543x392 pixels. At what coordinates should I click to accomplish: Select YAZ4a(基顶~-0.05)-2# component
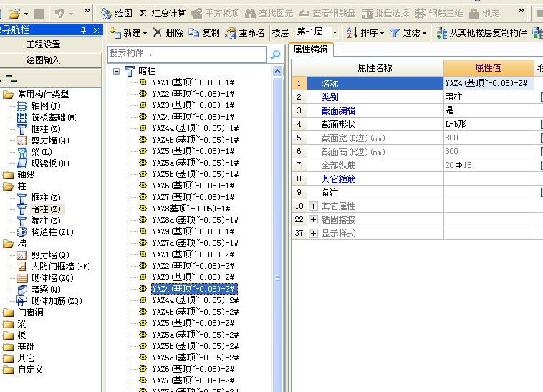(x=196, y=300)
